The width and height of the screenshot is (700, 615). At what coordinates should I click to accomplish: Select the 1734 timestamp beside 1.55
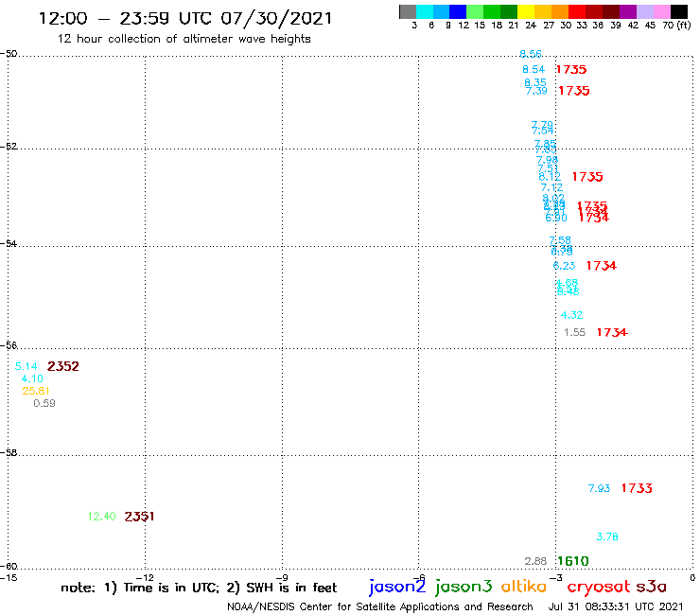pos(612,332)
